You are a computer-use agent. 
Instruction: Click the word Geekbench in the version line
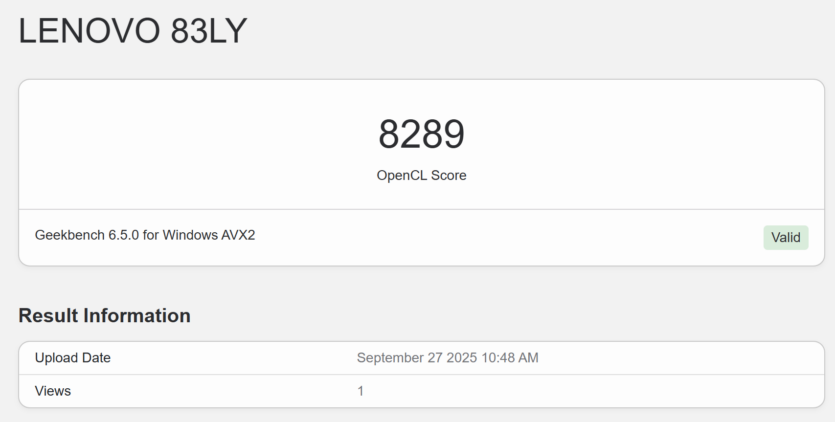pyautogui.click(x=70, y=235)
